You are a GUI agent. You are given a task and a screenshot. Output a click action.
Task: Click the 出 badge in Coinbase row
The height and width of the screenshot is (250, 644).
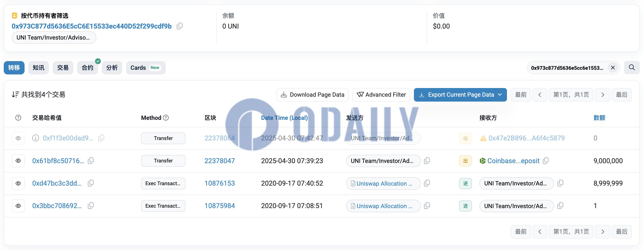coord(466,161)
